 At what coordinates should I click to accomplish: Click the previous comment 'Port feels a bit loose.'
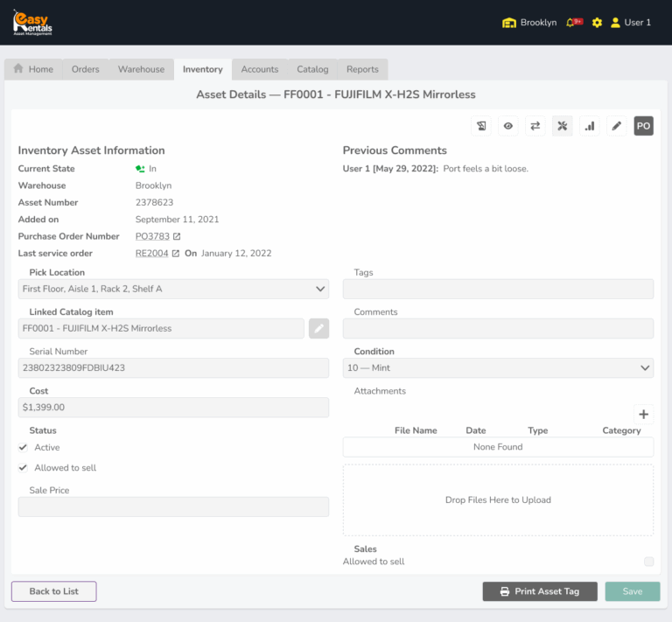pyautogui.click(x=486, y=169)
